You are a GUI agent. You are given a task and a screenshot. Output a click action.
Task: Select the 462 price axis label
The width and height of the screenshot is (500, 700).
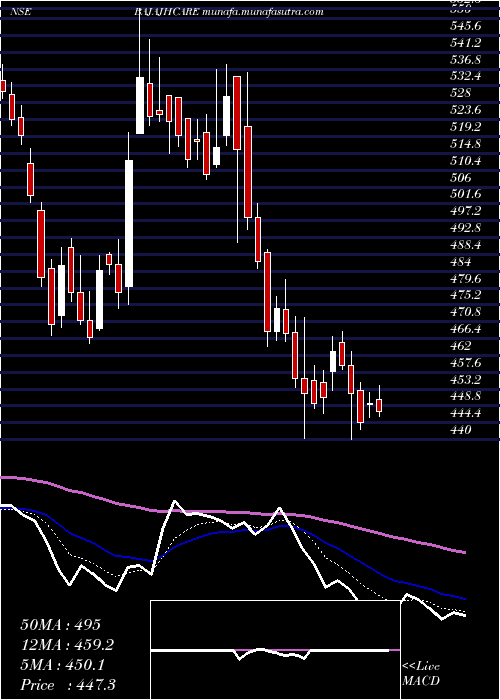(460, 346)
